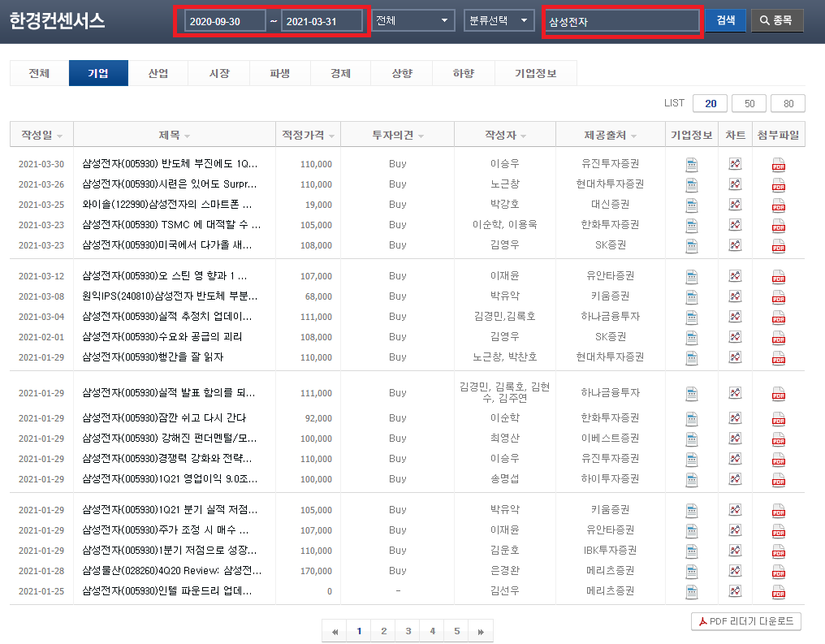
Task: Download PDF for 실적 발표 함의를 report
Action: 778,394
